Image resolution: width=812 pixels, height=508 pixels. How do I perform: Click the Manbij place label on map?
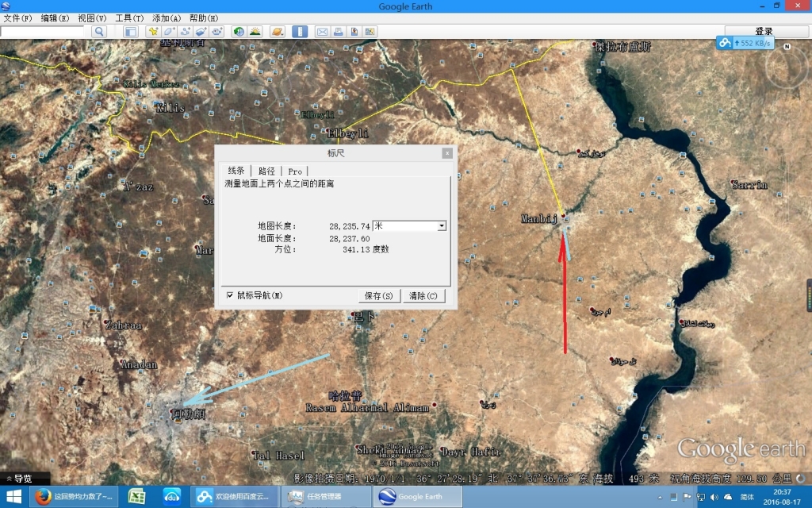[539, 218]
